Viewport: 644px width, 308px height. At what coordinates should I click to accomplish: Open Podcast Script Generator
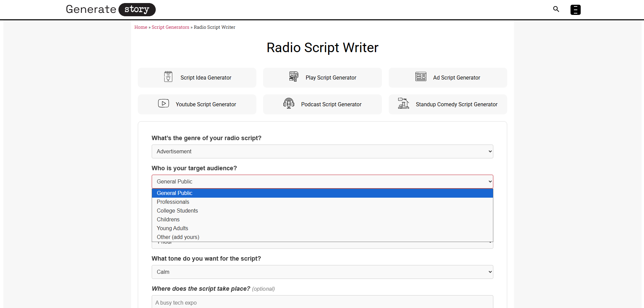(x=322, y=104)
